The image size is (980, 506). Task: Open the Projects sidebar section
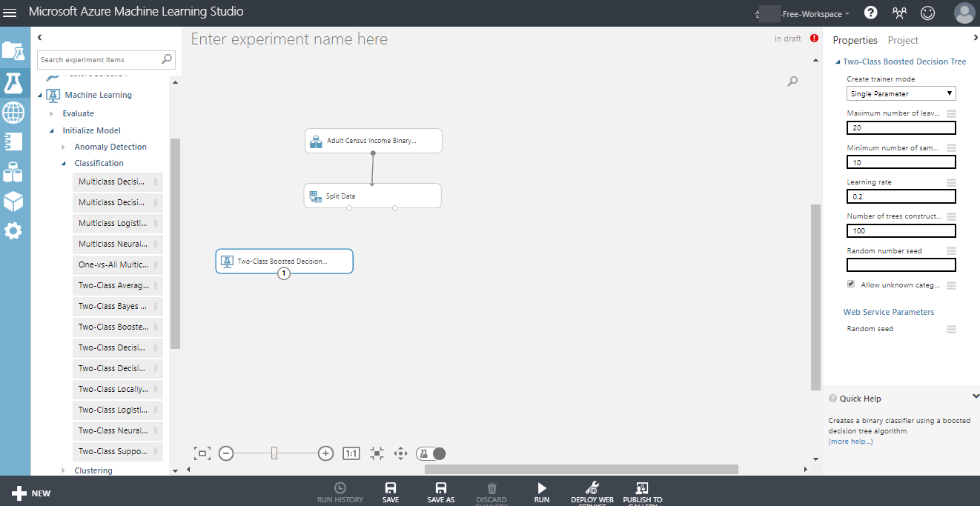click(13, 50)
